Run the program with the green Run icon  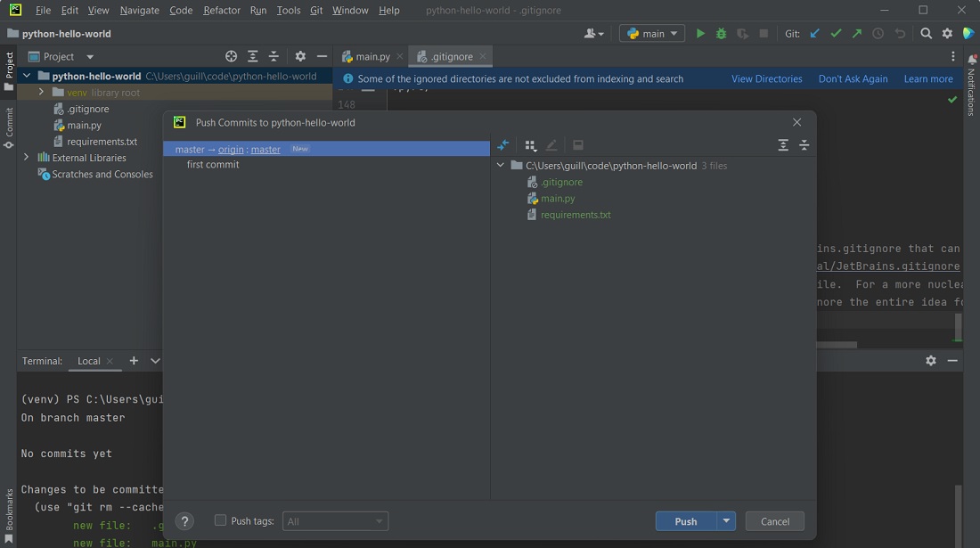tap(700, 33)
